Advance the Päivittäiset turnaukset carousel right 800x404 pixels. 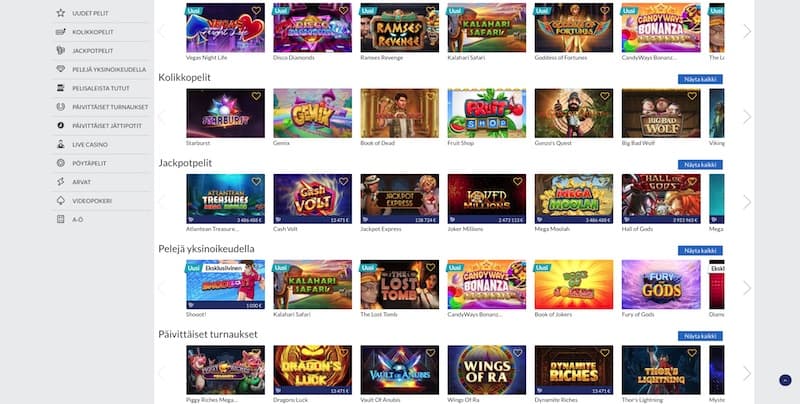click(747, 373)
